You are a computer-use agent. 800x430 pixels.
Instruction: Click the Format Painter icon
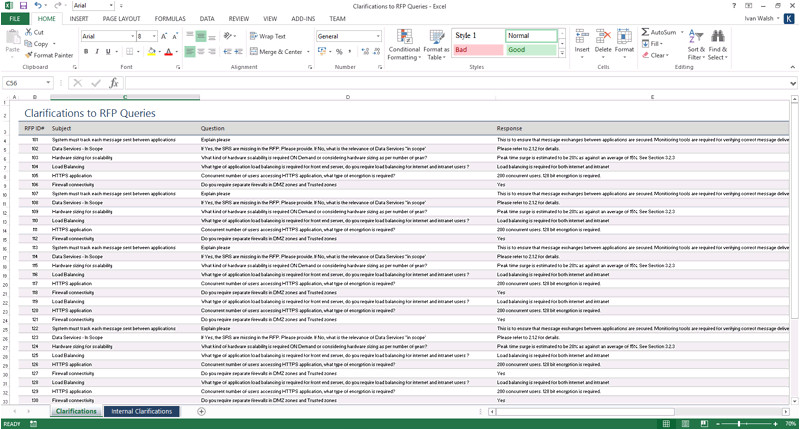[28, 55]
